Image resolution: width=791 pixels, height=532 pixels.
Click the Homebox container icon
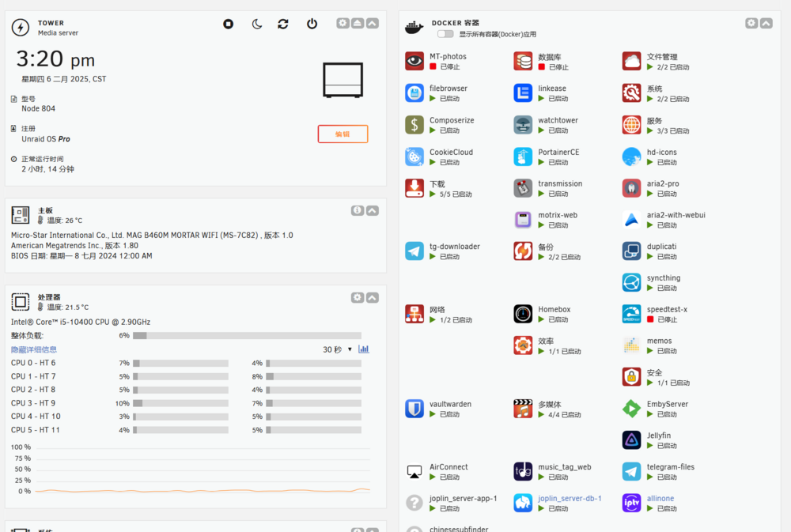pyautogui.click(x=523, y=314)
